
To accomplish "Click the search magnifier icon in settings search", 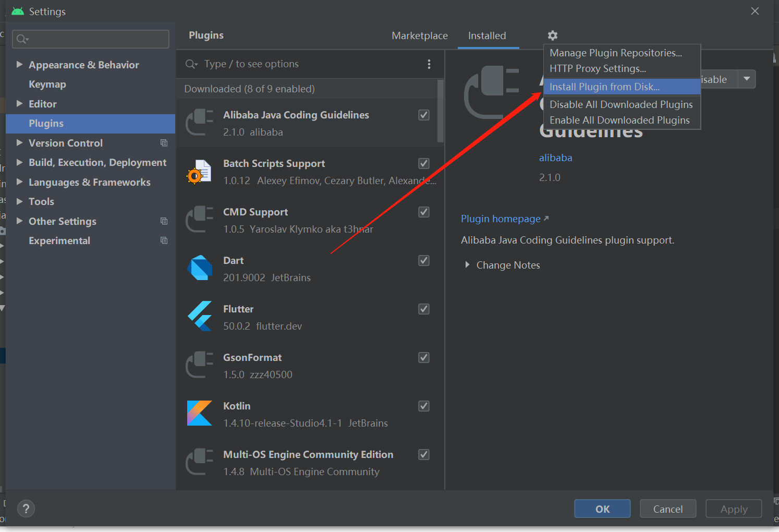I will click(22, 39).
